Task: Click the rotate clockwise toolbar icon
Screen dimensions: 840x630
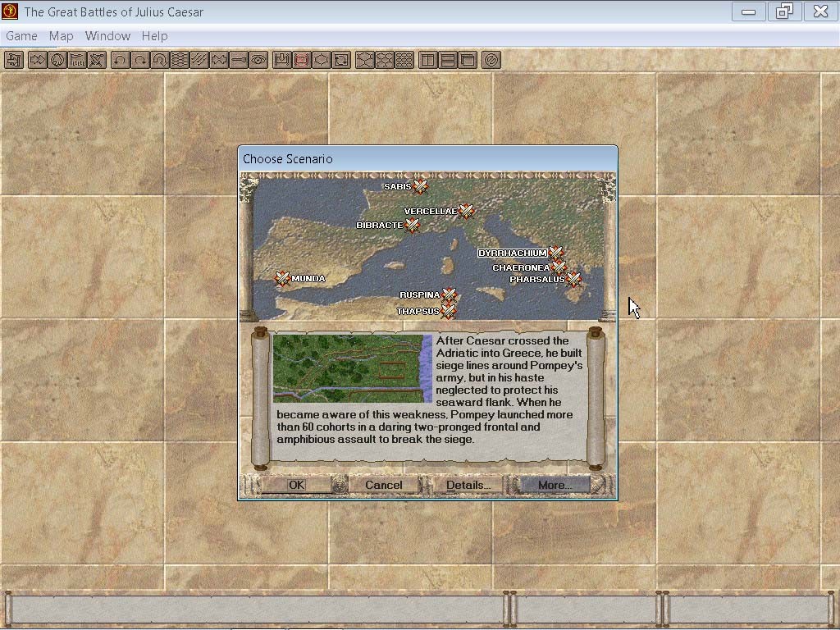Action: click(140, 60)
